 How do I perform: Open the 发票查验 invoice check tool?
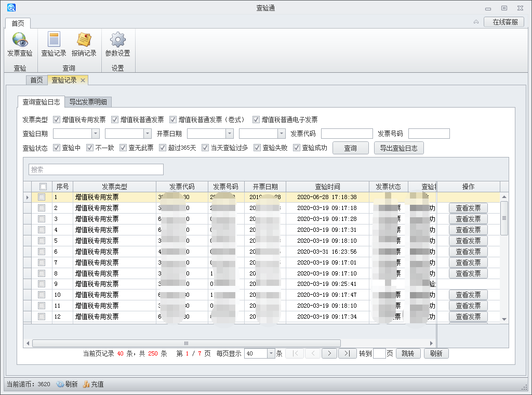(x=20, y=45)
